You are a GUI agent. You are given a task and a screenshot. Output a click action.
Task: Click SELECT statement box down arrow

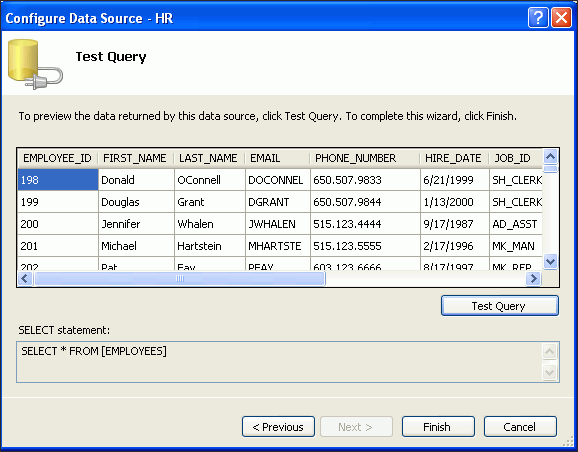point(549,372)
